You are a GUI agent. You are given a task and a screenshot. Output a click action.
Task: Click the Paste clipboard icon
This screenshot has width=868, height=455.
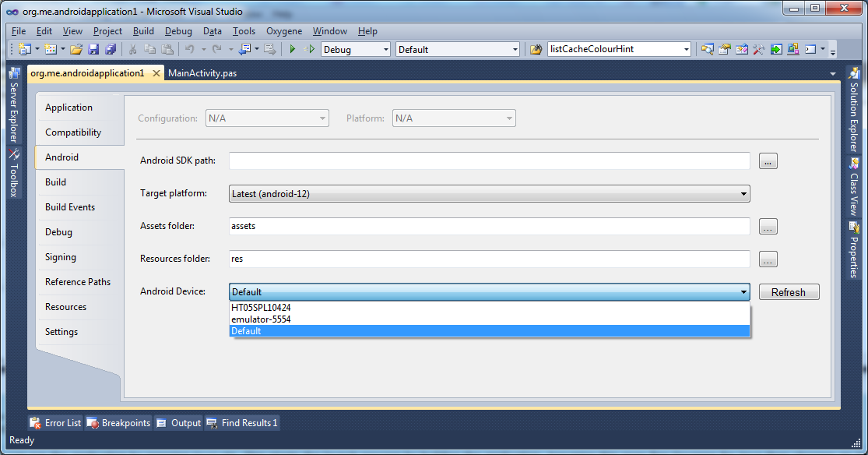167,49
